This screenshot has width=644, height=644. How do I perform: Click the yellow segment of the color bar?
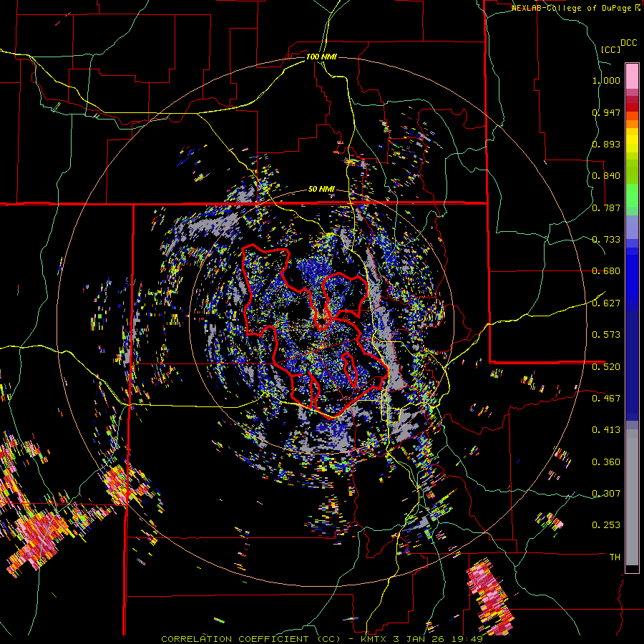pyautogui.click(x=632, y=140)
